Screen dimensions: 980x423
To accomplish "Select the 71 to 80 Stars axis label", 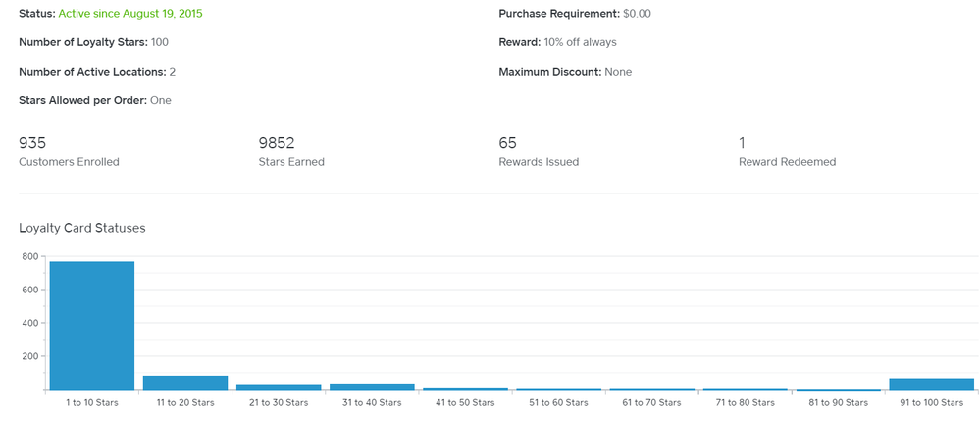I will pos(746,403).
